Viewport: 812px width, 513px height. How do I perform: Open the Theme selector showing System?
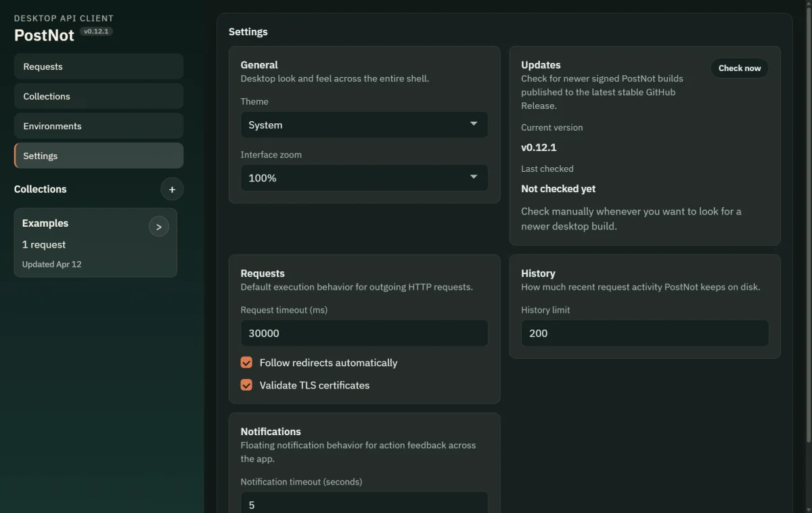pos(364,125)
